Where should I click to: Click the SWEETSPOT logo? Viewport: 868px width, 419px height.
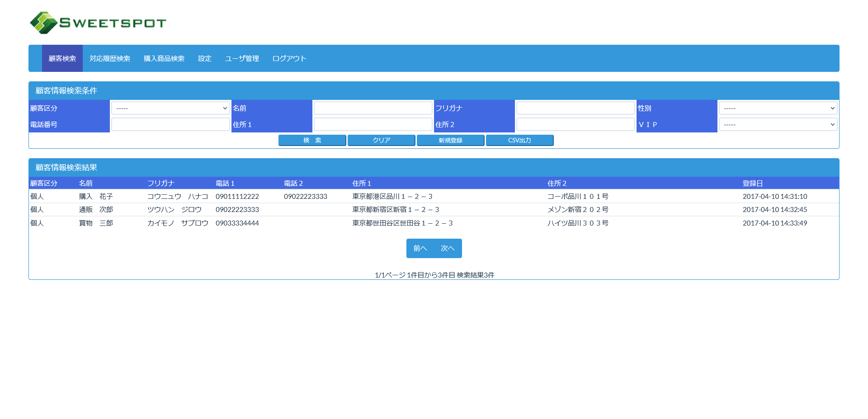point(97,22)
